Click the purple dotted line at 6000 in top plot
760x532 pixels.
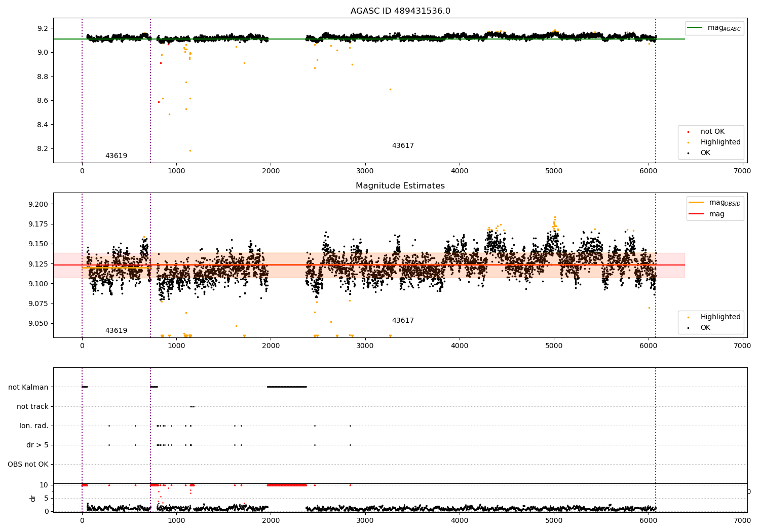coord(656,90)
